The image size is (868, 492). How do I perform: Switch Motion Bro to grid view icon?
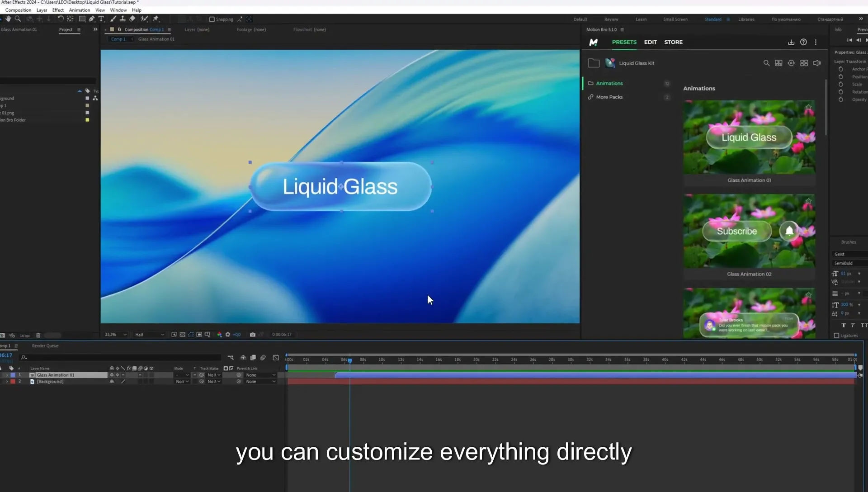point(804,63)
